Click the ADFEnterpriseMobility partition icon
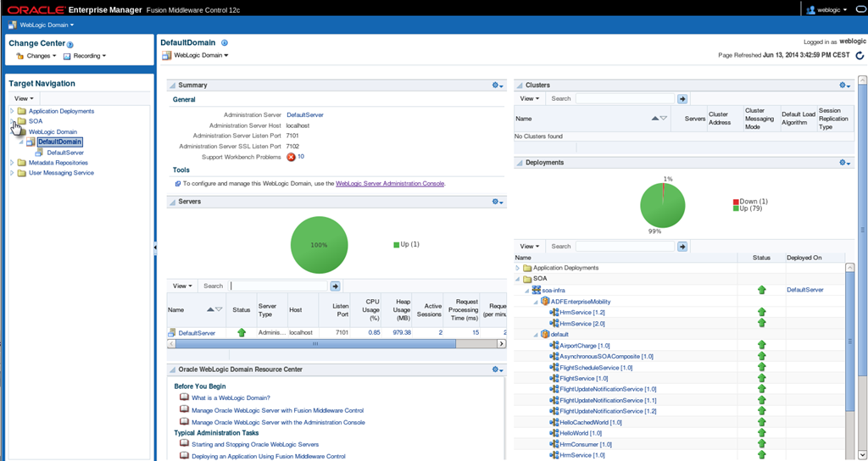The height and width of the screenshot is (461, 868). pyautogui.click(x=545, y=302)
